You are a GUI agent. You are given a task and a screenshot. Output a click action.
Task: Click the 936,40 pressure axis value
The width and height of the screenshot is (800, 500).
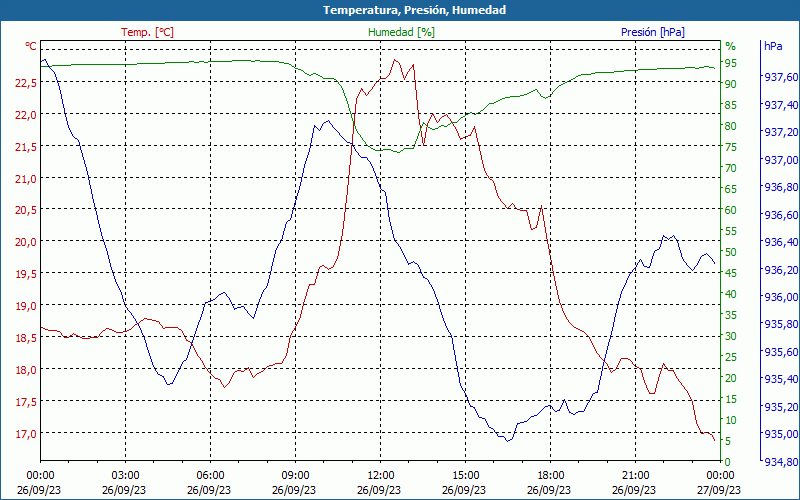pos(781,242)
